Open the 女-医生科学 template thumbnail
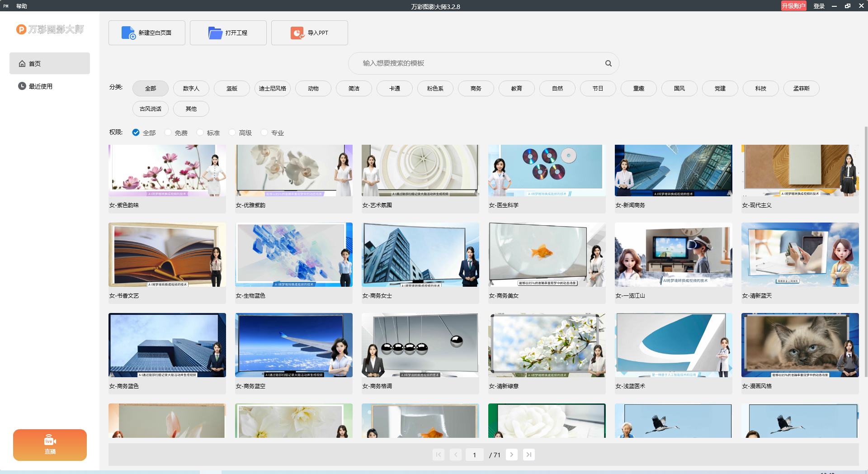868x474 pixels. coord(547,171)
